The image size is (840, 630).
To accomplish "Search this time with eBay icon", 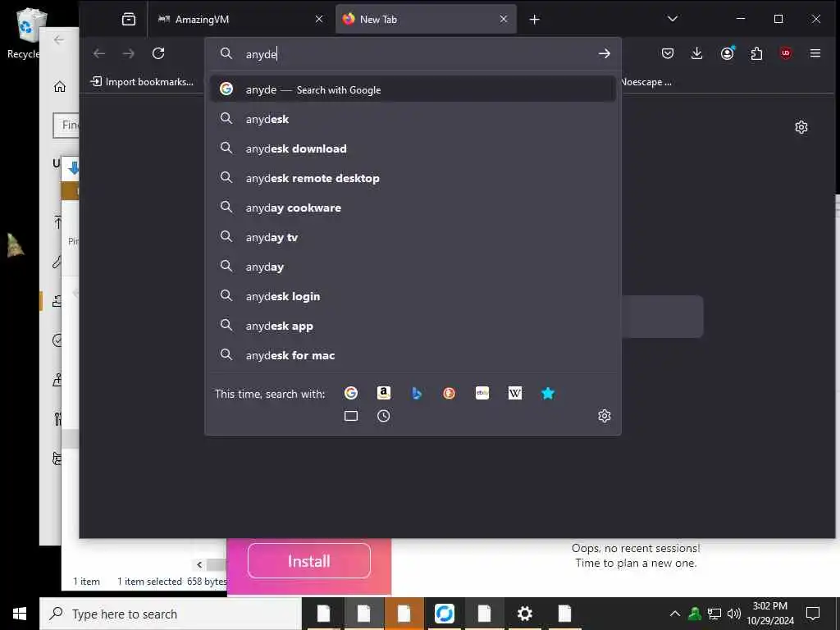I will coord(482,393).
